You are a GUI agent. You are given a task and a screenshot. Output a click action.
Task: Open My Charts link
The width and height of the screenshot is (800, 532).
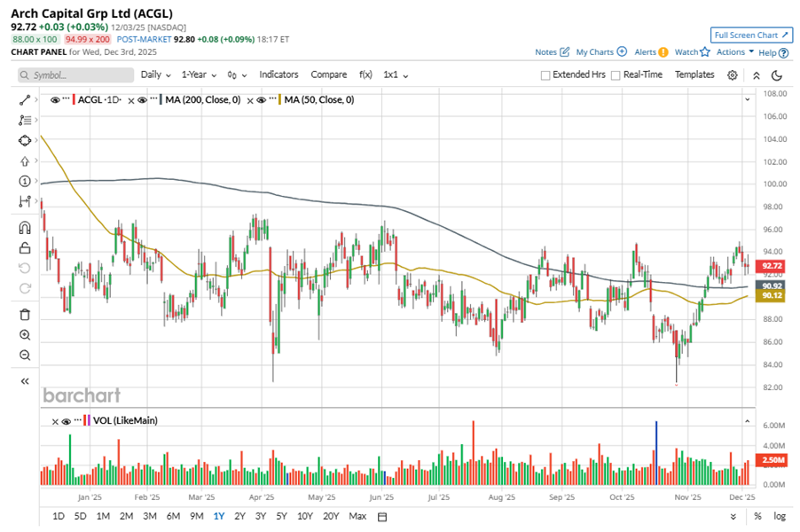[601, 52]
